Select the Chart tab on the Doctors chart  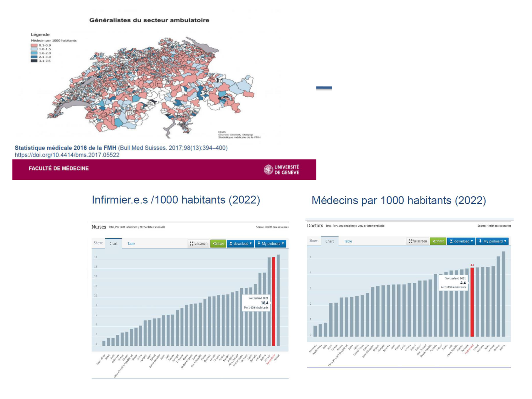coord(329,241)
